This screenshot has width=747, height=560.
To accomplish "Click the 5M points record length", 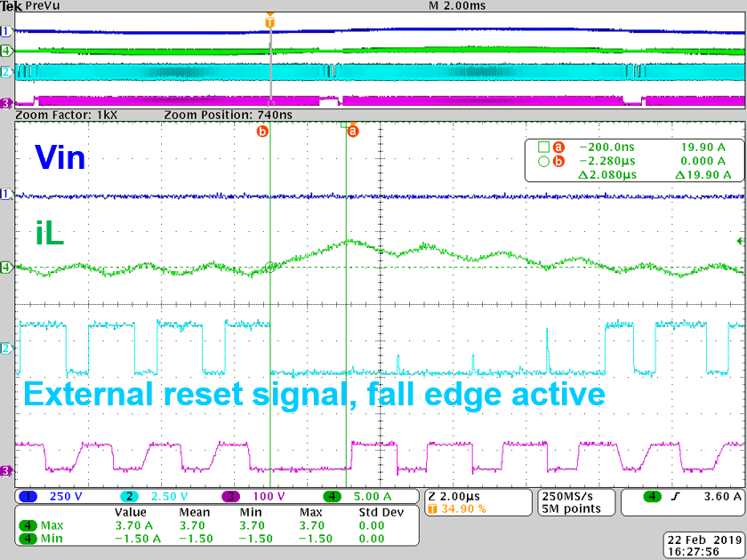I will pos(571,509).
